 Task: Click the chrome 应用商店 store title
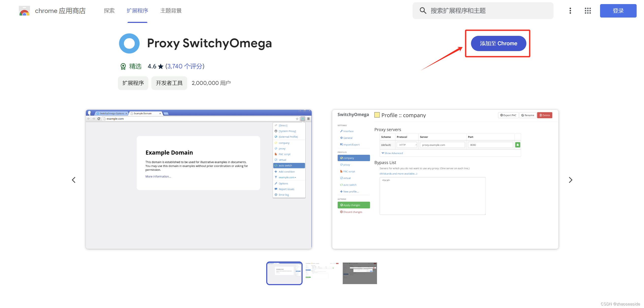point(60,11)
